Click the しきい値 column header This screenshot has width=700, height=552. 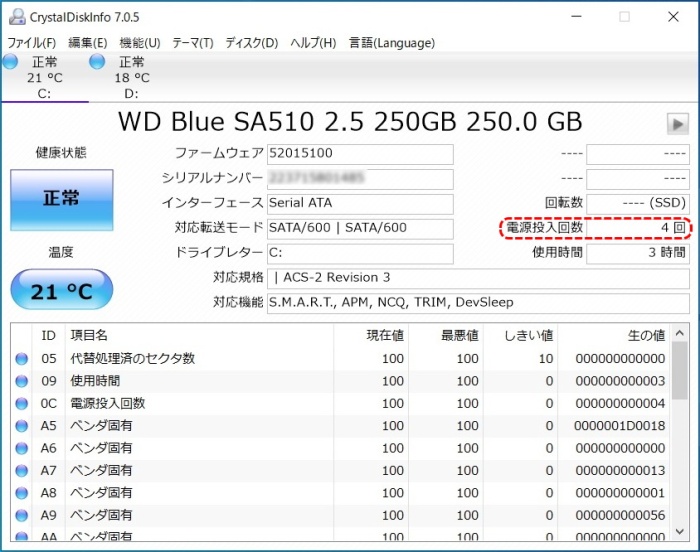520,335
